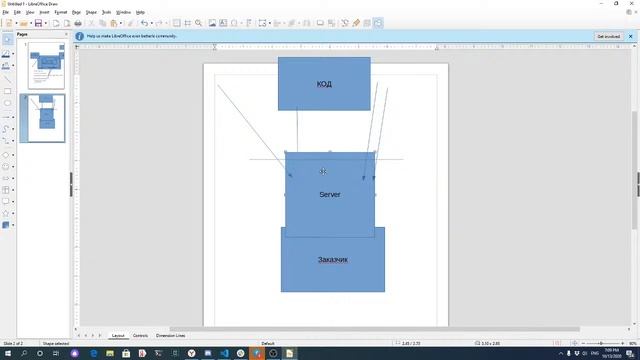
Task: Click the Clone Formatting brush icon
Action: pos(131,23)
